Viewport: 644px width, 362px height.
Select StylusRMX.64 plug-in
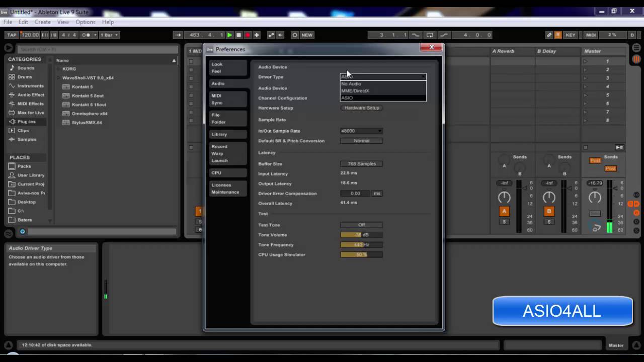coord(87,122)
